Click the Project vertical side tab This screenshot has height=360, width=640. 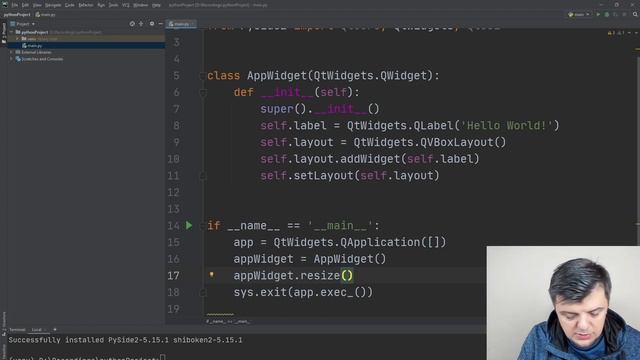pyautogui.click(x=4, y=33)
